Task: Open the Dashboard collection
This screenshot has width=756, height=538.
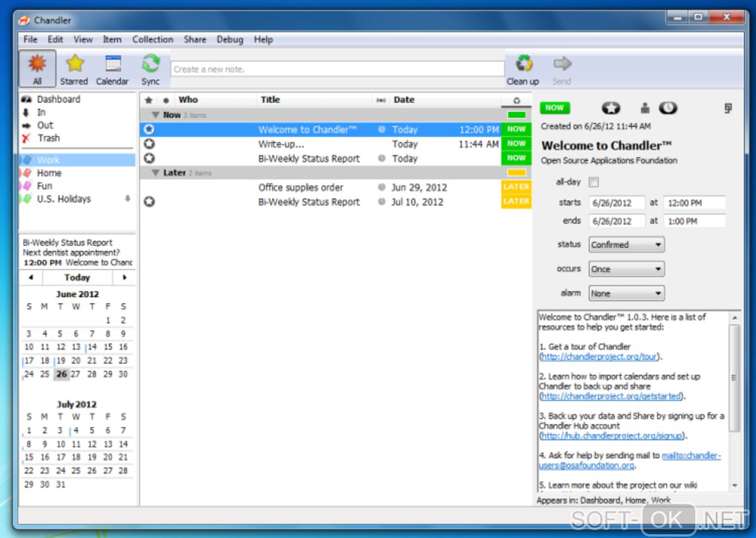Action: (59, 99)
